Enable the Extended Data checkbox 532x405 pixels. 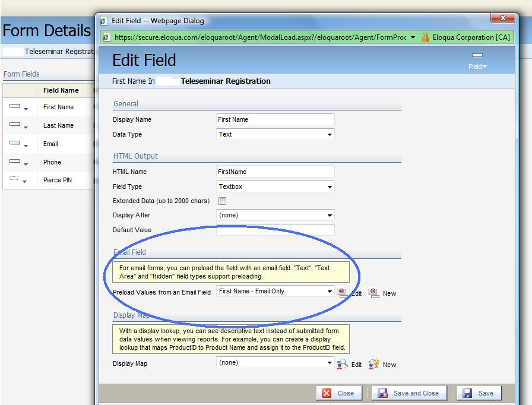[222, 201]
